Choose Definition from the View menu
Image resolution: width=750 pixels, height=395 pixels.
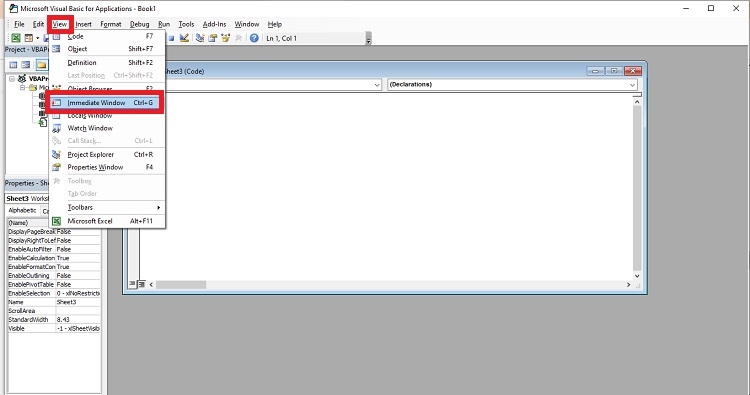(x=108, y=63)
